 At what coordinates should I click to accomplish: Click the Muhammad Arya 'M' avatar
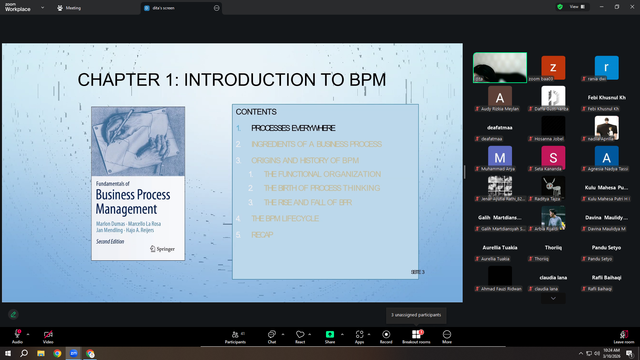coord(500,158)
